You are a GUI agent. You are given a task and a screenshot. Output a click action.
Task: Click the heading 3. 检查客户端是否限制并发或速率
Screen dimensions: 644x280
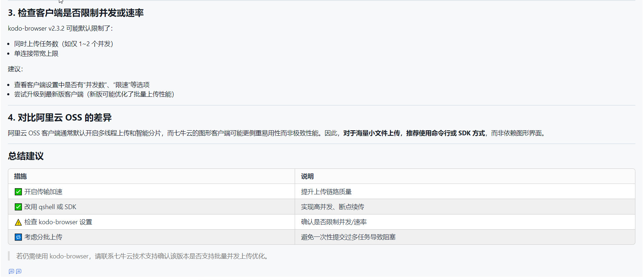tap(76, 13)
